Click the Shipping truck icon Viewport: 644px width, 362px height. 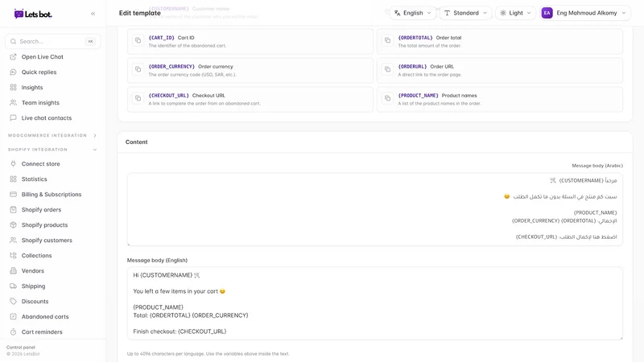pos(13,286)
